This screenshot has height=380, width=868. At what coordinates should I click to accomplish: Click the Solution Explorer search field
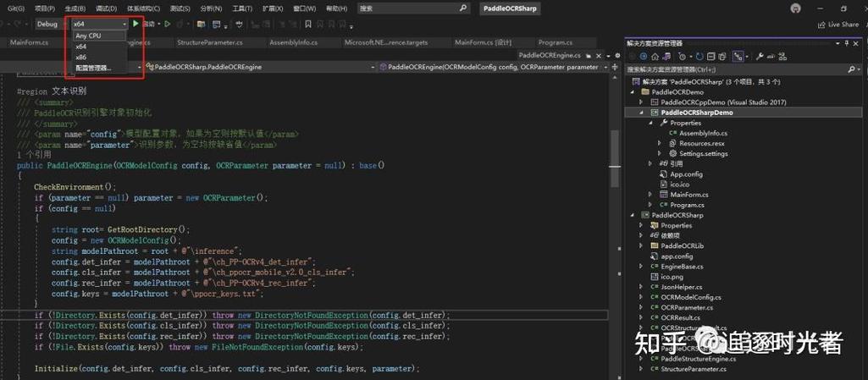point(736,69)
